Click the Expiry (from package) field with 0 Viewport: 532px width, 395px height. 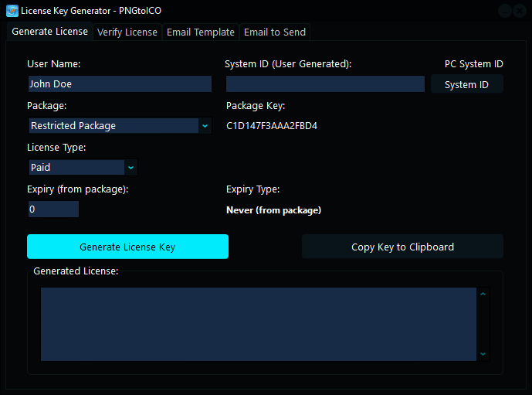pos(53,209)
